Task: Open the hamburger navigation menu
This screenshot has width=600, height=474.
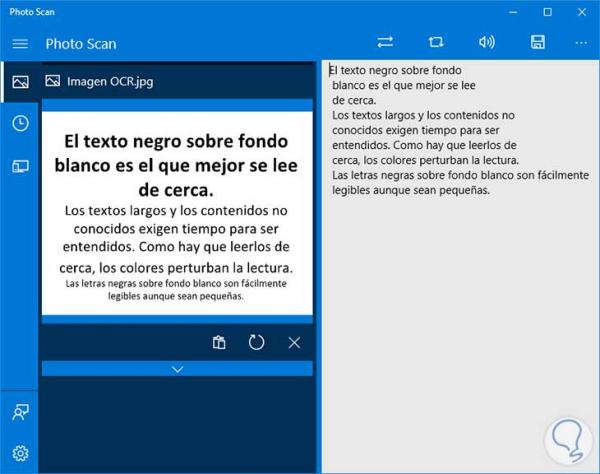Action: [x=20, y=44]
